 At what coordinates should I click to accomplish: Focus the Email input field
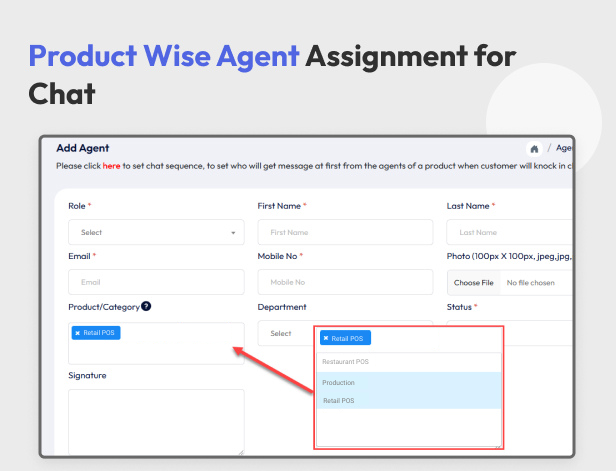pyautogui.click(x=155, y=282)
